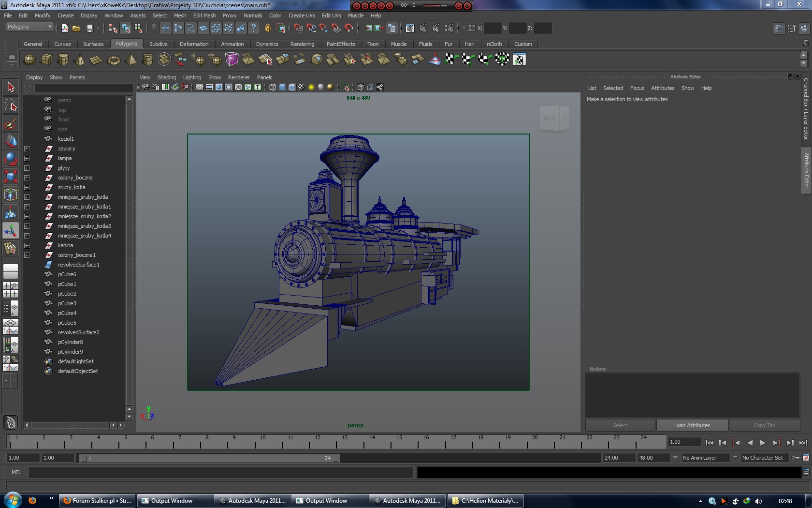
Task: Expand the kabina node in outliner
Action: coord(27,246)
